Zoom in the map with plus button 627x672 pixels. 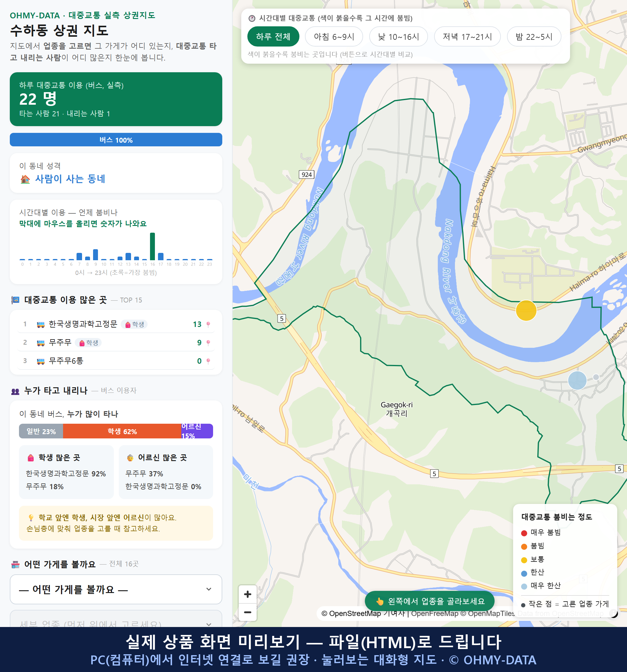(x=247, y=594)
